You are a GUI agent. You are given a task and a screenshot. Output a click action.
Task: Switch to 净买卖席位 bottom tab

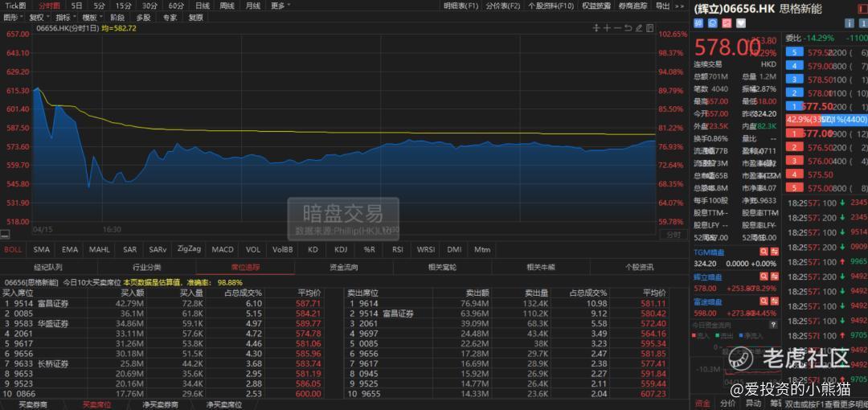click(x=224, y=405)
